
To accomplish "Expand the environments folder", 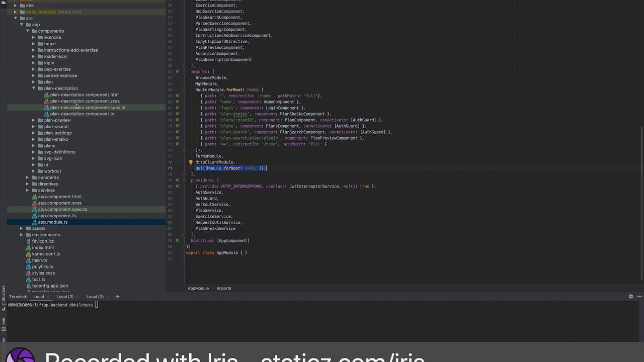I will (x=22, y=235).
